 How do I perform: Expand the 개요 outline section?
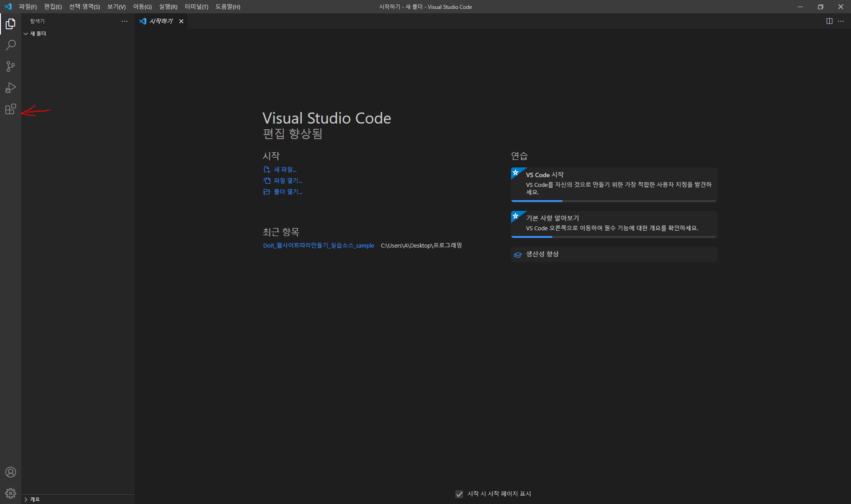tap(78, 499)
